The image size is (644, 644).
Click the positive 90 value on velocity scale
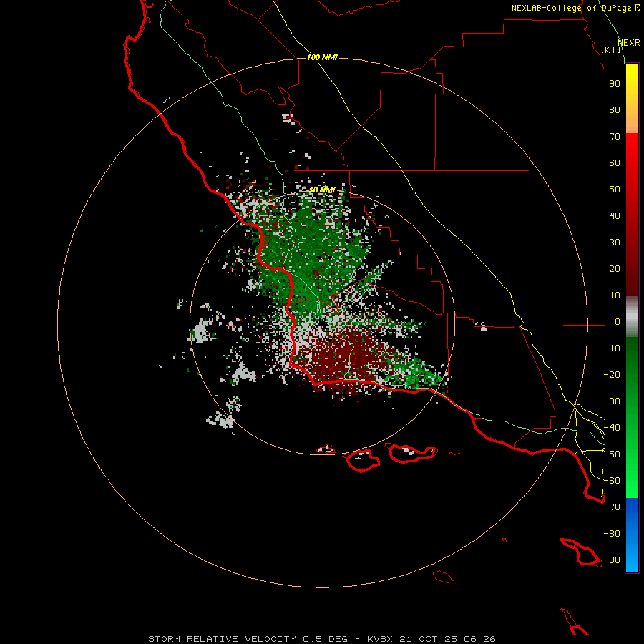point(615,84)
